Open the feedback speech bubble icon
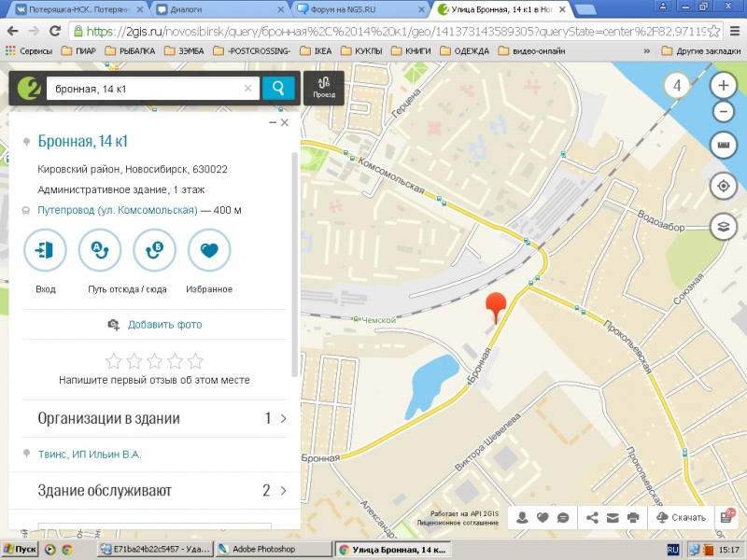747x560 pixels. pos(563,518)
